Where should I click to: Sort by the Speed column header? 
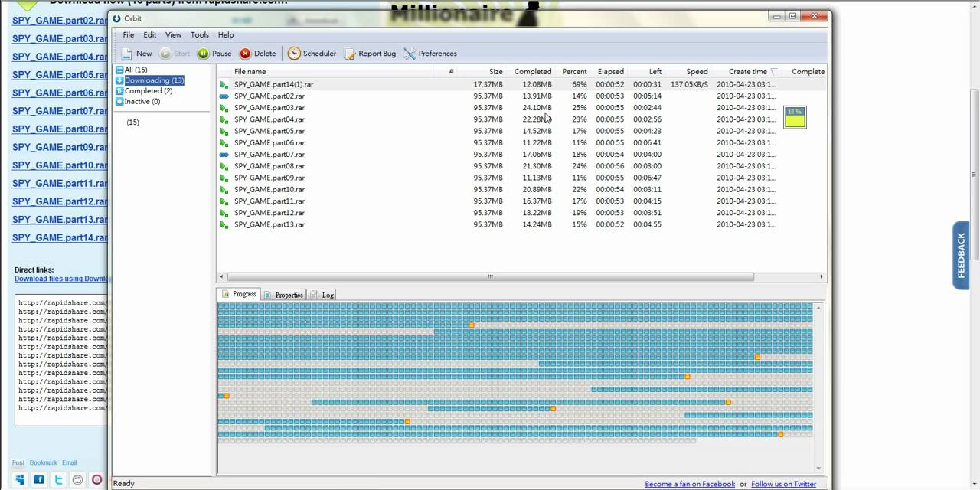[697, 71]
